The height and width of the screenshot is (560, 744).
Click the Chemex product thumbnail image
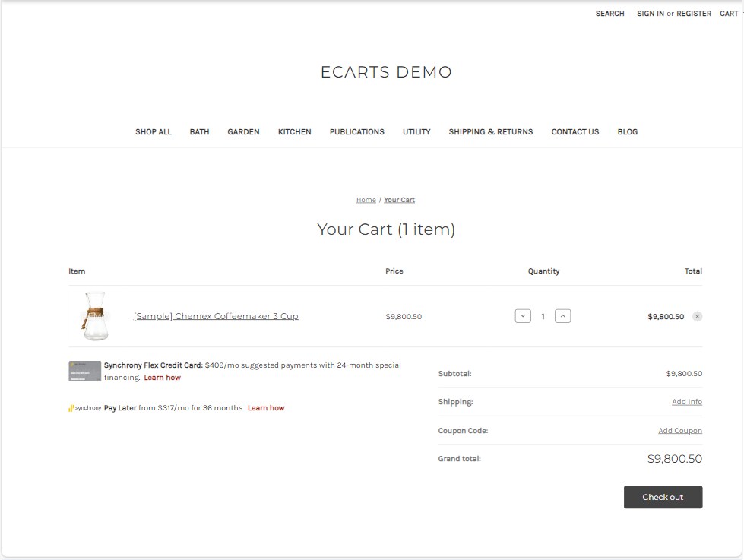[x=95, y=315]
